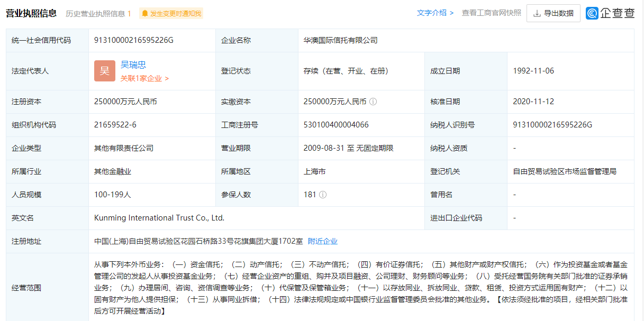This screenshot has width=644, height=321.
Task: Open 查看工商官网快照 link
Action: tap(491, 13)
